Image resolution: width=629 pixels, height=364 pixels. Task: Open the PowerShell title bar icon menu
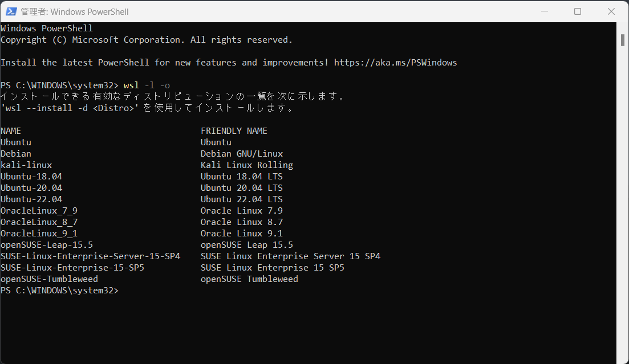click(10, 11)
